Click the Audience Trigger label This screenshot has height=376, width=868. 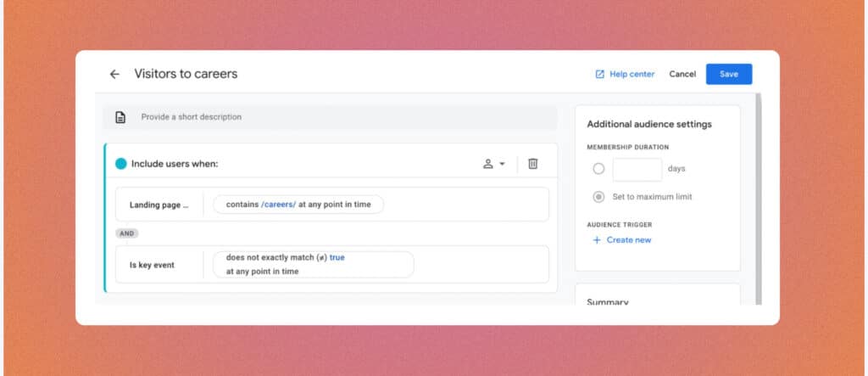coord(620,225)
